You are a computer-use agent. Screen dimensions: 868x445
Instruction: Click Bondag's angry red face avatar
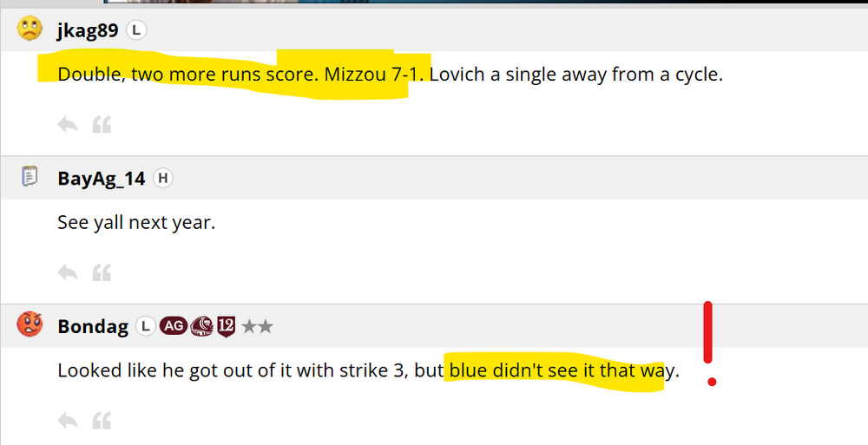30,325
